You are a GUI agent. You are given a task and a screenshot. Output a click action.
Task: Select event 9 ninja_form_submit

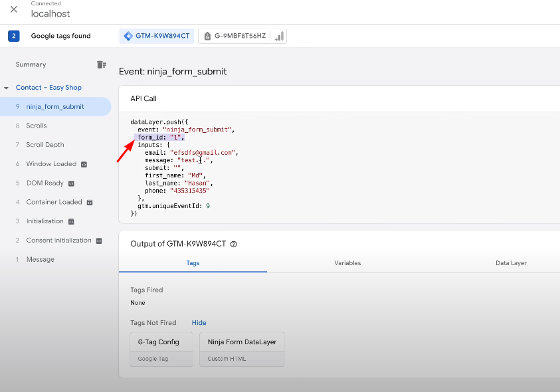click(55, 106)
